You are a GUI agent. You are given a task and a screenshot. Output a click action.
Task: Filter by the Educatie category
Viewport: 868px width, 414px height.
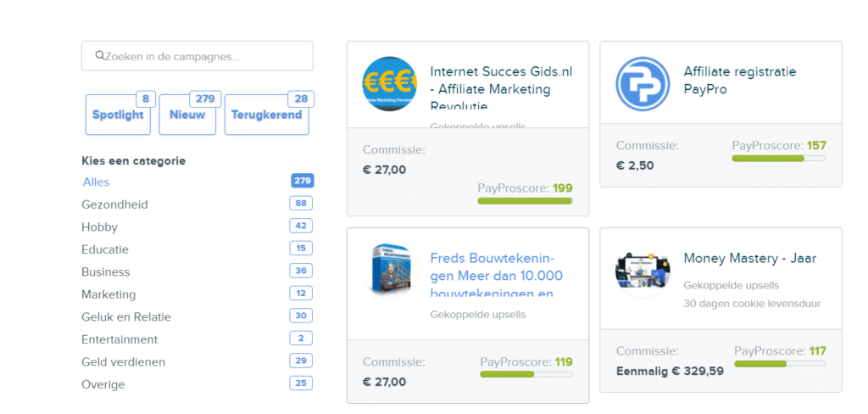(x=104, y=249)
